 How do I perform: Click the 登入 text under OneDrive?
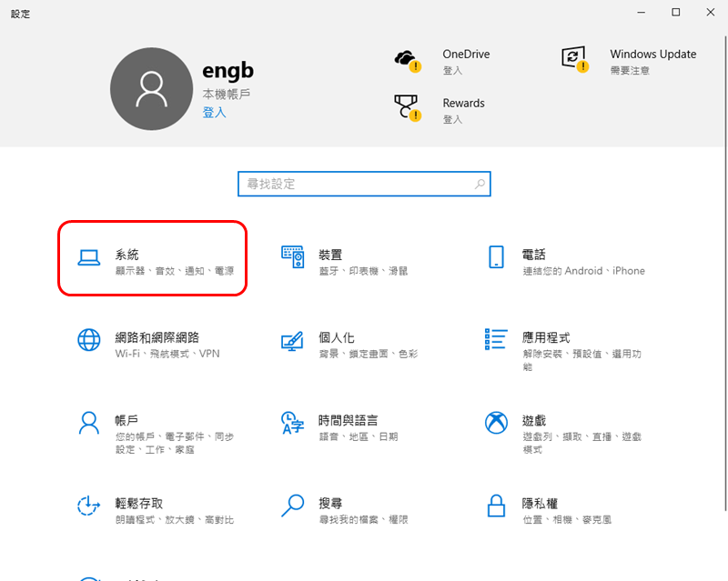pos(452,71)
